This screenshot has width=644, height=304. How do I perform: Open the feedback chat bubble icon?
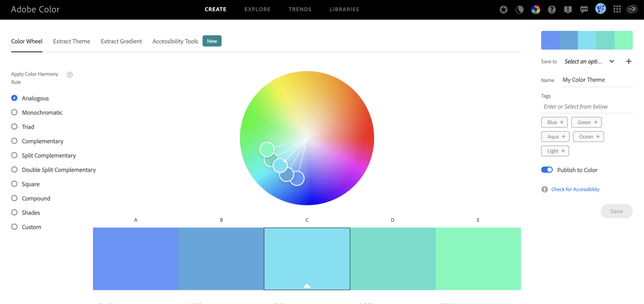pyautogui.click(x=584, y=9)
